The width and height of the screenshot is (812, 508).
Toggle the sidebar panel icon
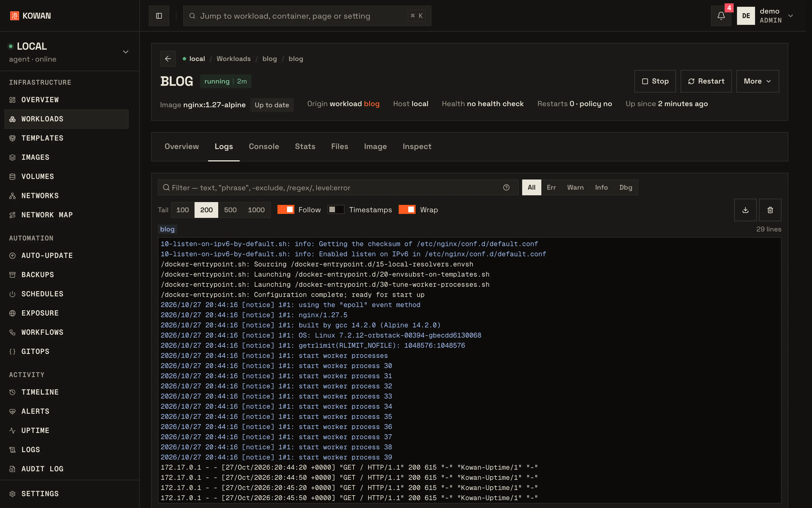(x=159, y=16)
